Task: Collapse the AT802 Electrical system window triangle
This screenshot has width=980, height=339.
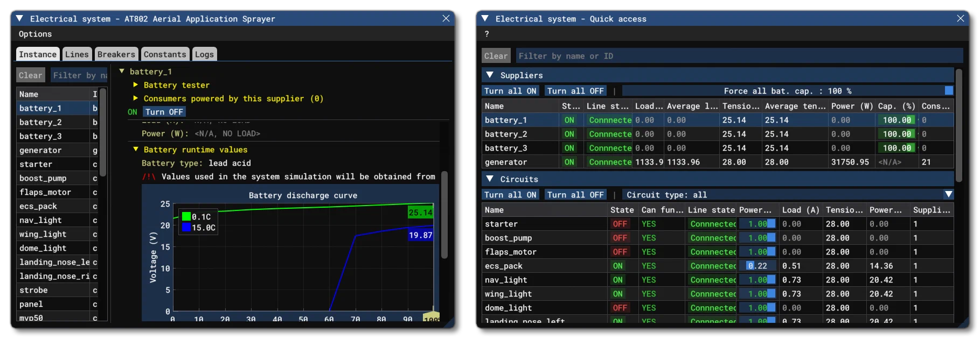Action: coord(19,18)
